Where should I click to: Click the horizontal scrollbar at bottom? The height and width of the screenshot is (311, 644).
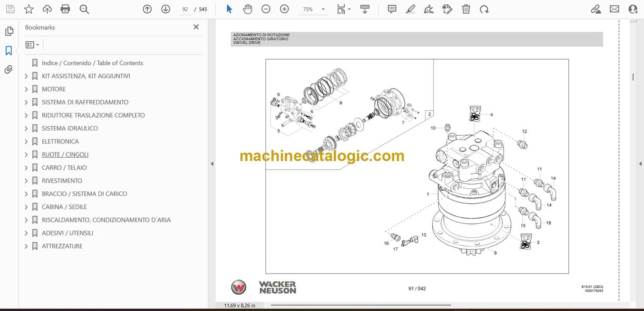pyautogui.click(x=361, y=305)
